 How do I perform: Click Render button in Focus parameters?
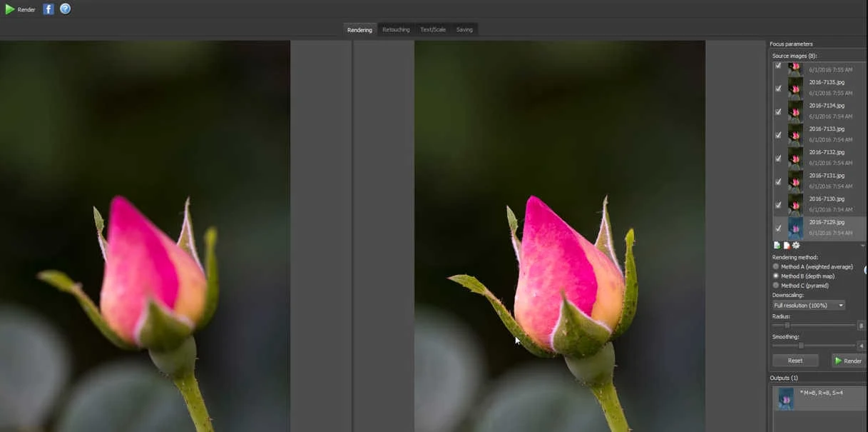point(849,361)
